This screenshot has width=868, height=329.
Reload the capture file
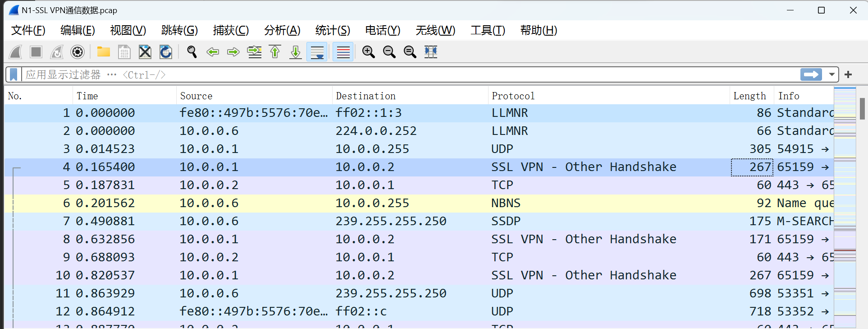(x=166, y=52)
